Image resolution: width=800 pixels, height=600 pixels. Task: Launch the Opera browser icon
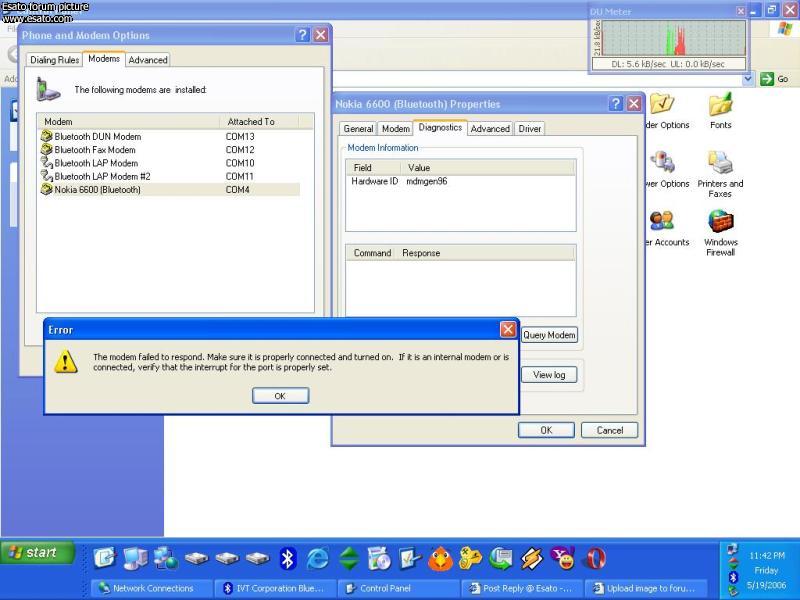coord(595,558)
